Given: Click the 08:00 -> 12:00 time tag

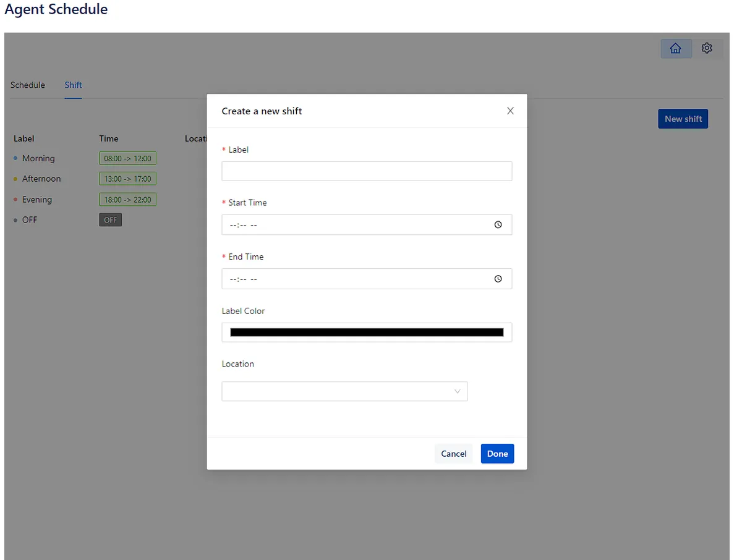Looking at the screenshot, I should point(127,158).
